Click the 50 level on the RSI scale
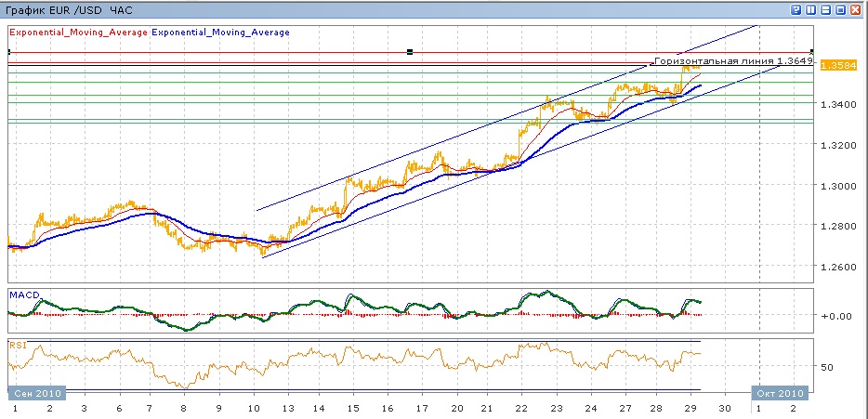The height and width of the screenshot is (419, 868). tap(826, 367)
